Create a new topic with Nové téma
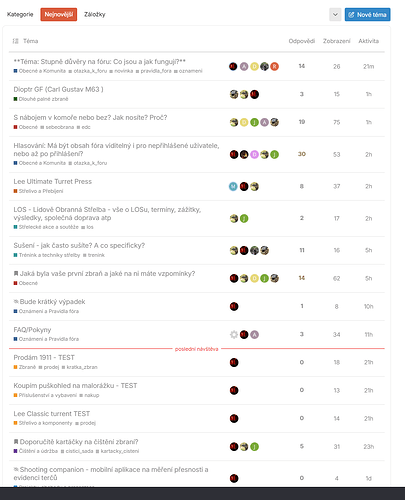This screenshot has height=500, width=405. [367, 15]
